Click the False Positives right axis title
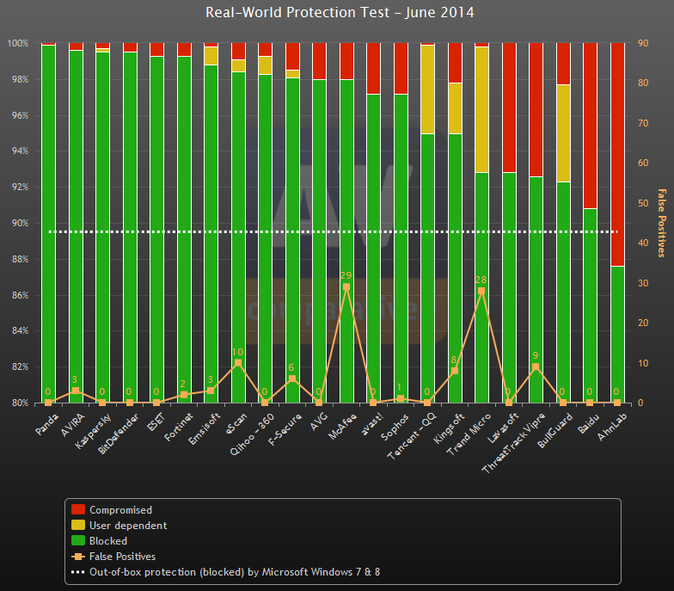 pyautogui.click(x=662, y=223)
